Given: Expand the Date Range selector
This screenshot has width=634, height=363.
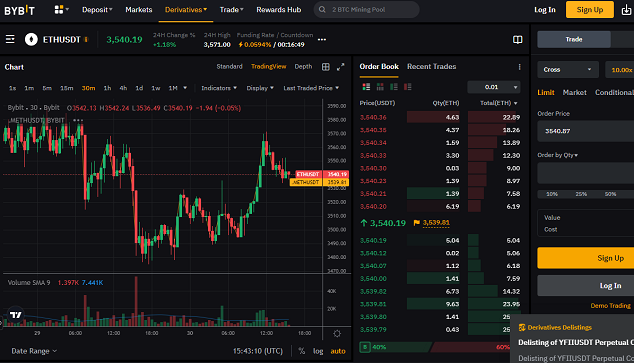Looking at the screenshot, I should (34, 351).
